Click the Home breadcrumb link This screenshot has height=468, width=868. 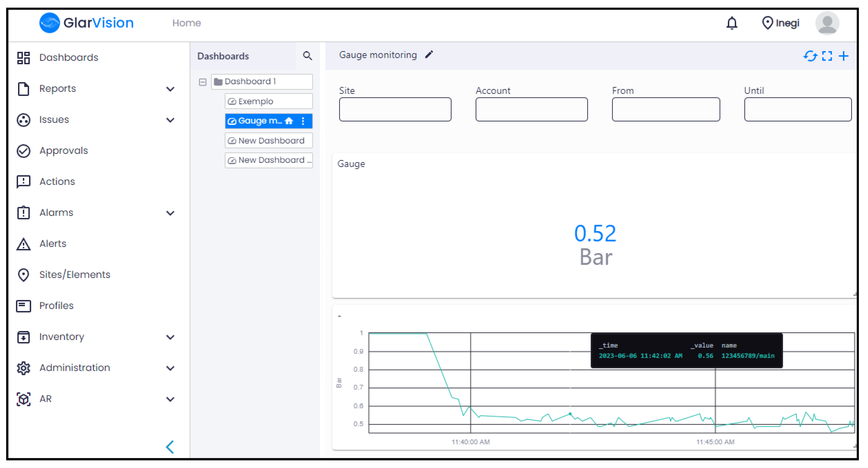click(x=186, y=23)
